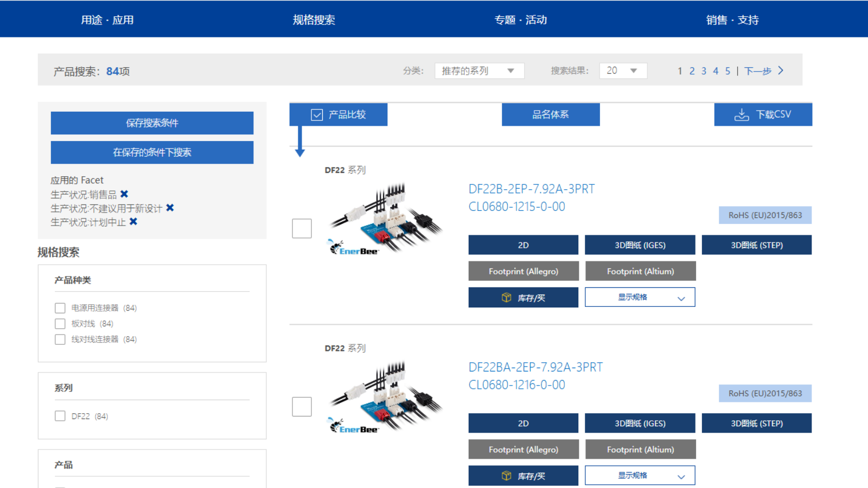
Task: Check the 电源用连接器 product category checkbox
Action: [x=60, y=307]
